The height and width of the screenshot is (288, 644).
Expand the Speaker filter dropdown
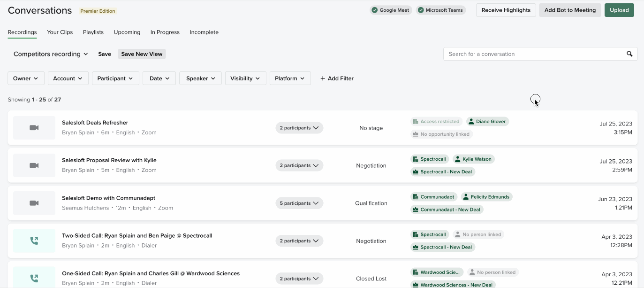tap(200, 78)
